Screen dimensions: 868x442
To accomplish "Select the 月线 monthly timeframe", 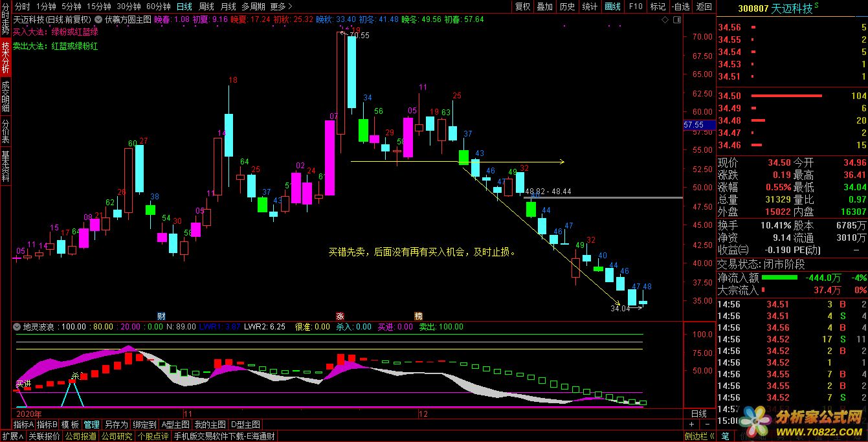I will [x=228, y=6].
